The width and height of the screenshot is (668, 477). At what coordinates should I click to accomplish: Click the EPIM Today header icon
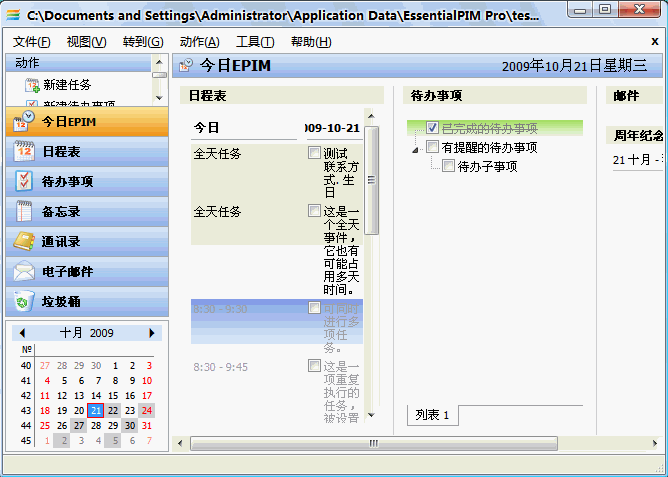(x=186, y=65)
